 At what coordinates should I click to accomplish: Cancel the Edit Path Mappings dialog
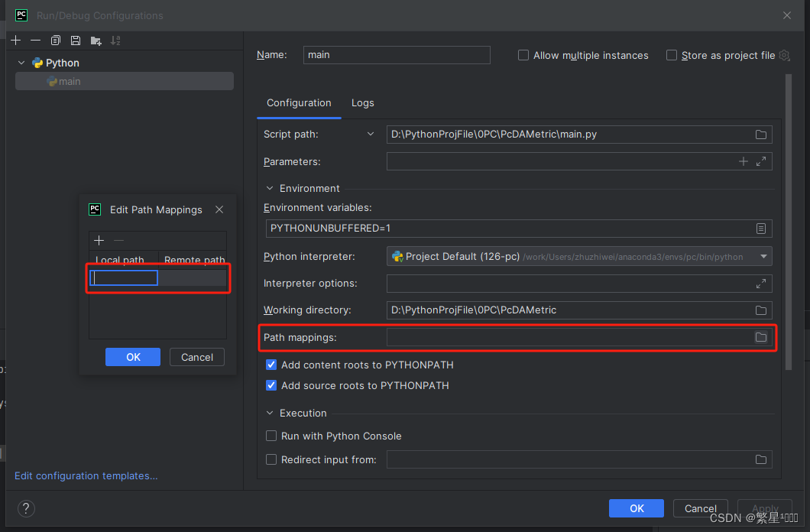(197, 357)
